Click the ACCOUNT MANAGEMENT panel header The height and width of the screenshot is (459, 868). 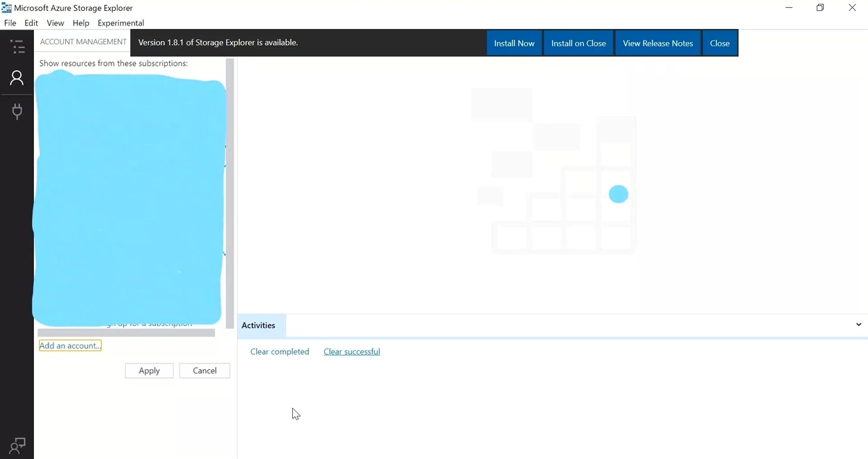(83, 42)
